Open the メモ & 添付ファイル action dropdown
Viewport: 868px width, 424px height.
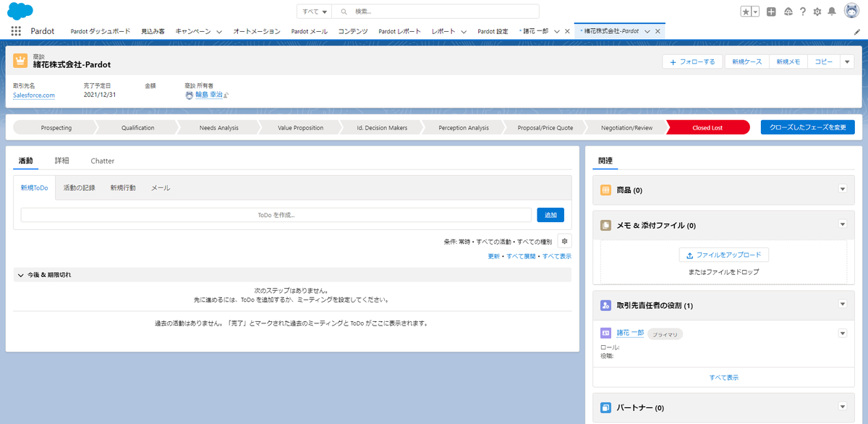[842, 225]
